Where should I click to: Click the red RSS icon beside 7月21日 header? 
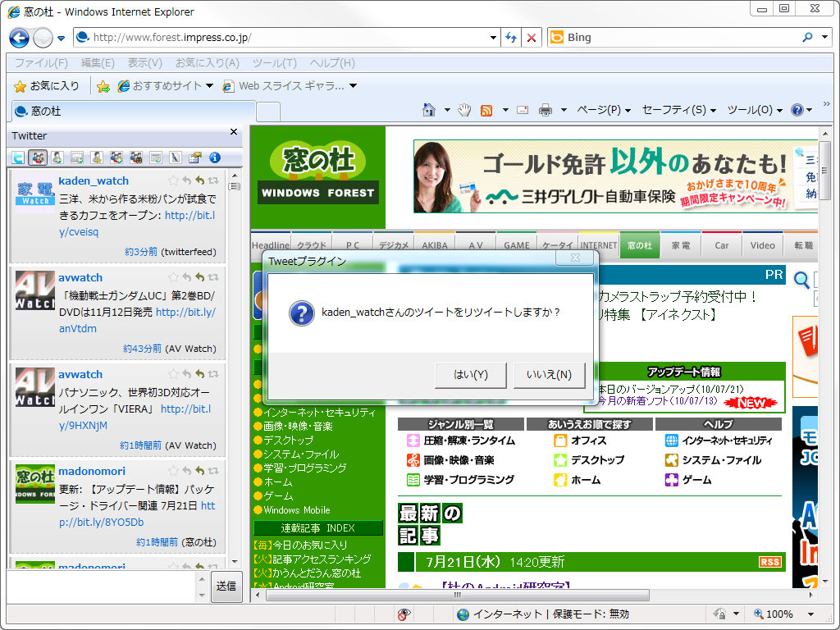click(x=771, y=562)
